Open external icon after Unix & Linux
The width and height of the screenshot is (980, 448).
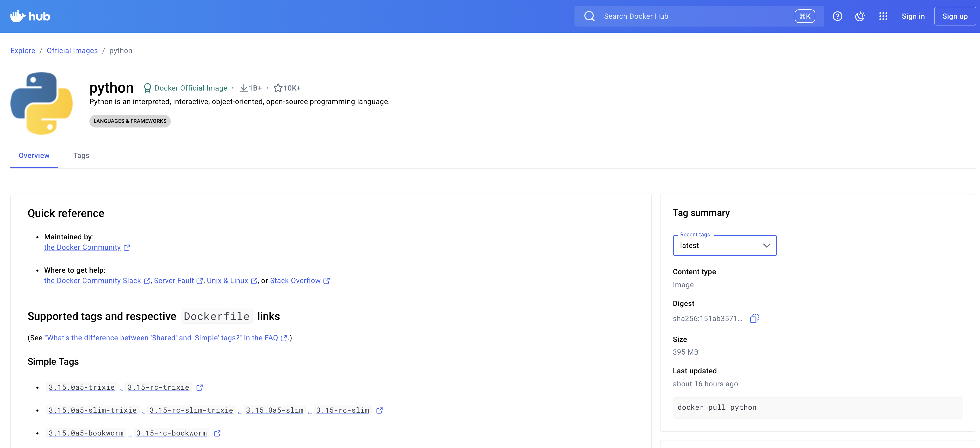tap(254, 281)
